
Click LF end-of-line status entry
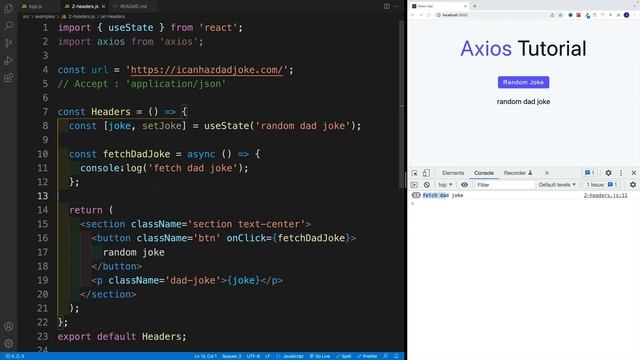pos(268,356)
